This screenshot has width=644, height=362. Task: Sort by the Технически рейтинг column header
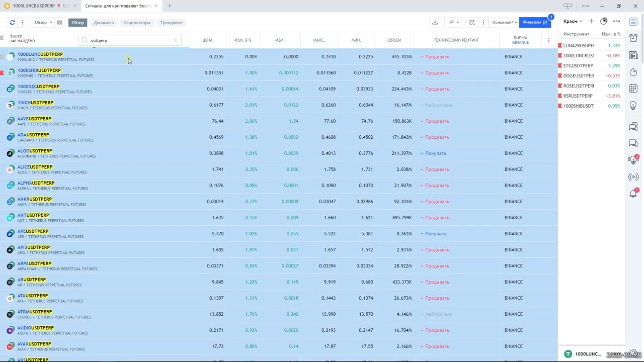[x=456, y=40]
